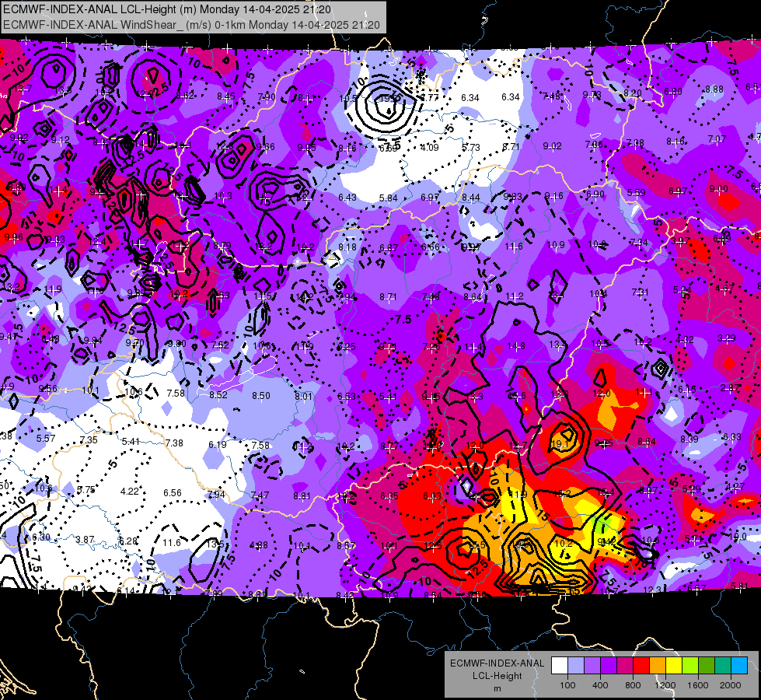Click the wind shear value 7.31

click(641, 292)
